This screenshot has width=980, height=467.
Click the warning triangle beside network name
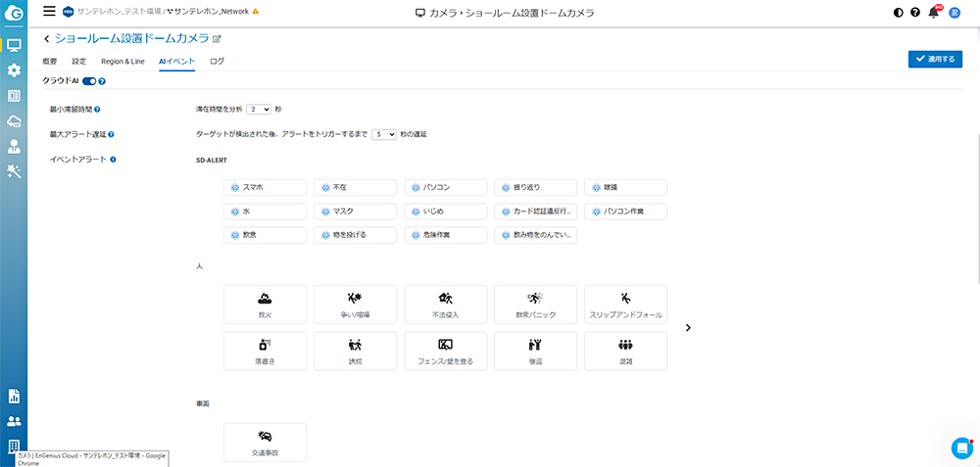[x=255, y=11]
